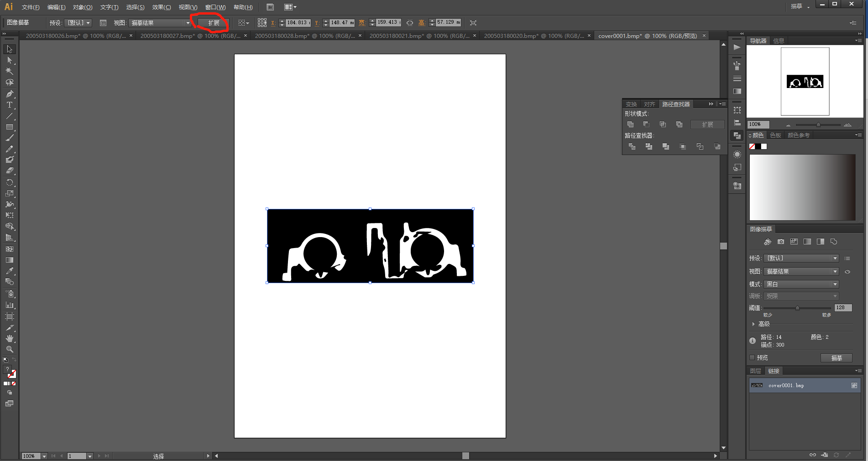868x461 pixels.
Task: Toggle the eye icon beside the 视图 dropdown
Action: tap(847, 272)
